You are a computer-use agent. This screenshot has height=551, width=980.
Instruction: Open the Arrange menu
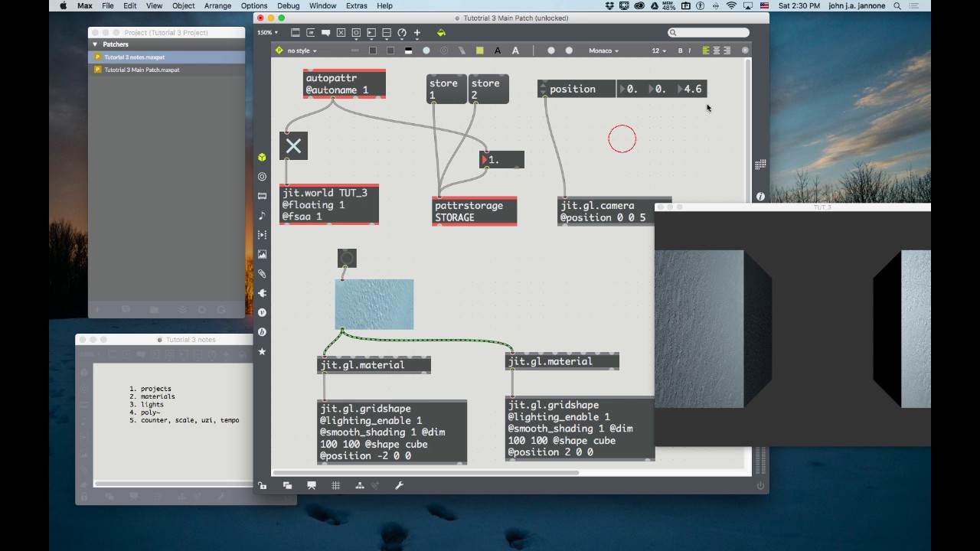218,5
